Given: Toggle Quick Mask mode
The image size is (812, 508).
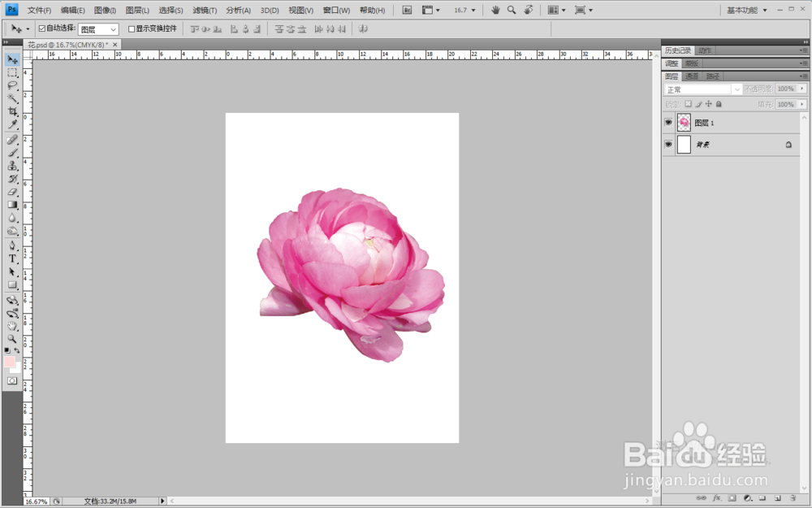Looking at the screenshot, I should tap(12, 380).
